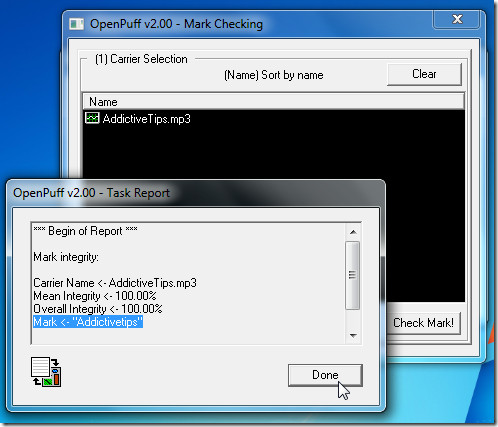Screen dimensions: 498x427
Task: Select the highlighted Mark <- "Addictivetips" line
Action: pyautogui.click(x=88, y=322)
